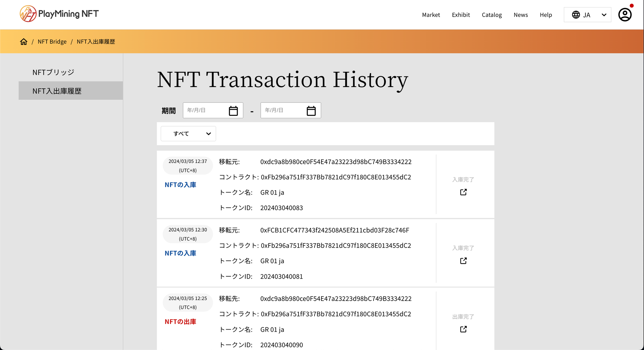Click NFT Bridge breadcrumb link
Image resolution: width=644 pixels, height=350 pixels.
52,42
